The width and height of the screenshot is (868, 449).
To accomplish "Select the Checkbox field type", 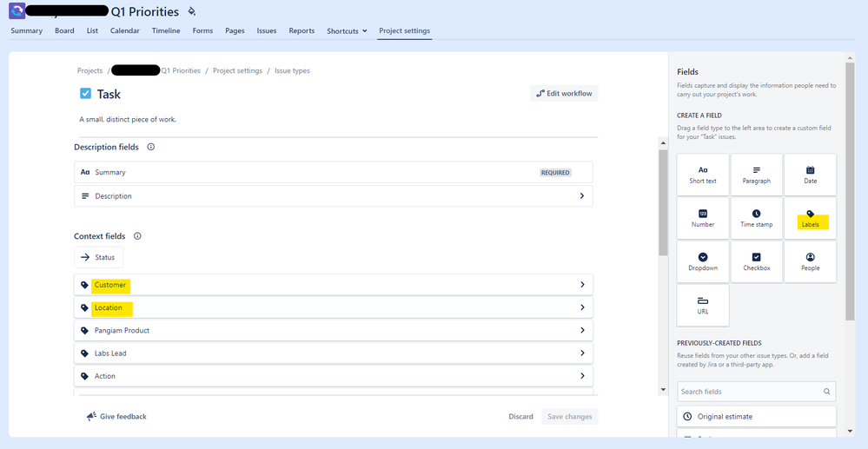I will pos(757,262).
